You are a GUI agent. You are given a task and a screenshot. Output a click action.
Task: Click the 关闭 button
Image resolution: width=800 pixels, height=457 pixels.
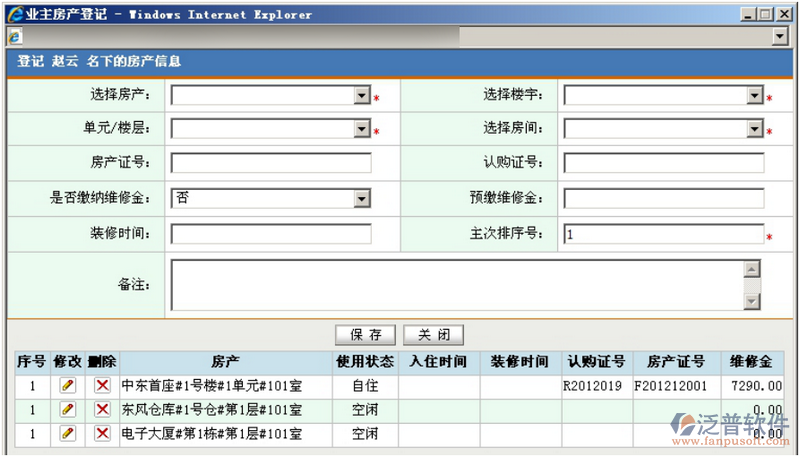[434, 335]
